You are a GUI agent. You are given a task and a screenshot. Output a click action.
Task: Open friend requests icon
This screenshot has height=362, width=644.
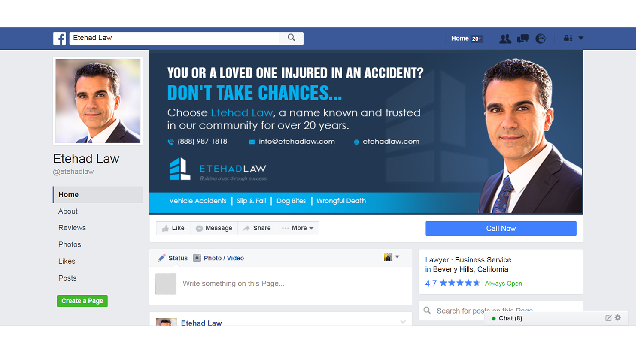click(505, 39)
